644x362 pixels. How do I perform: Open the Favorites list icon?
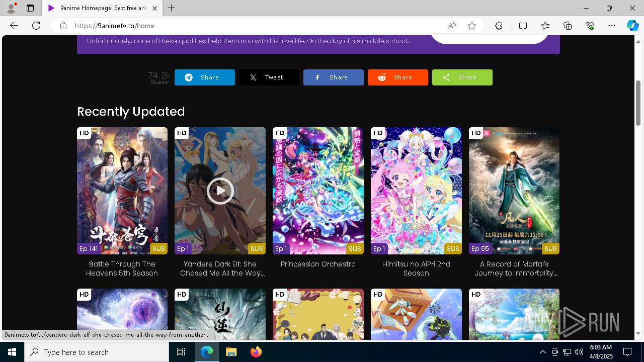(545, 26)
